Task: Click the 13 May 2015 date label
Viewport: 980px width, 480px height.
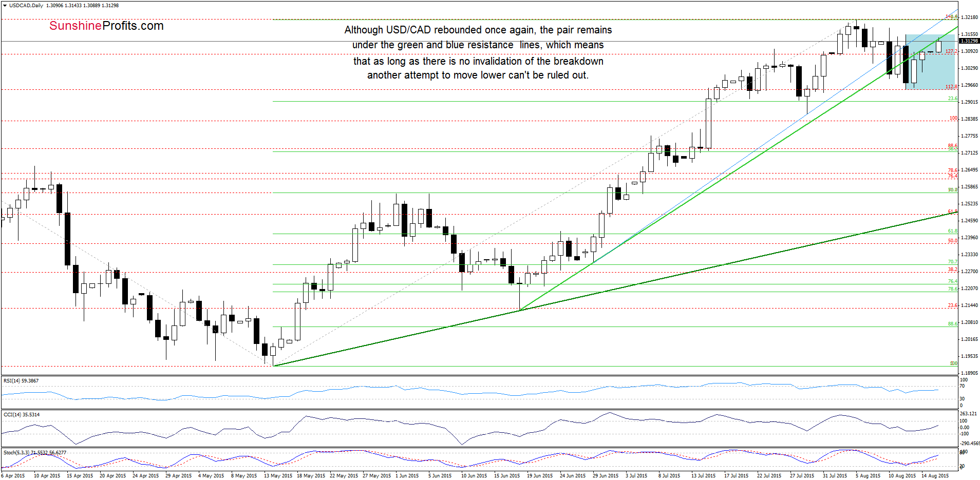Action: click(278, 476)
